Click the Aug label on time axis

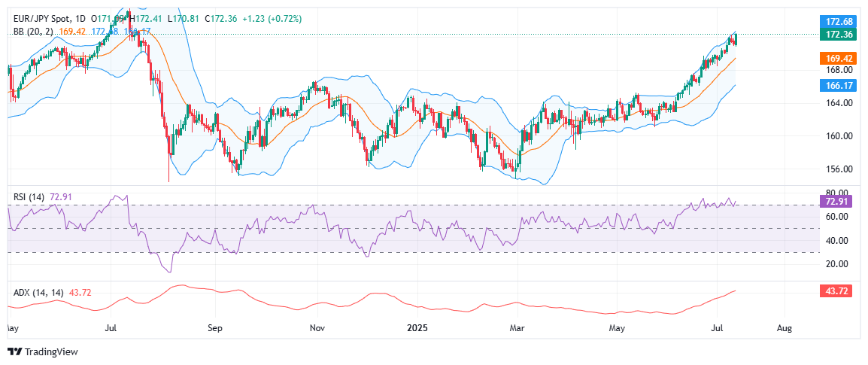coord(784,329)
